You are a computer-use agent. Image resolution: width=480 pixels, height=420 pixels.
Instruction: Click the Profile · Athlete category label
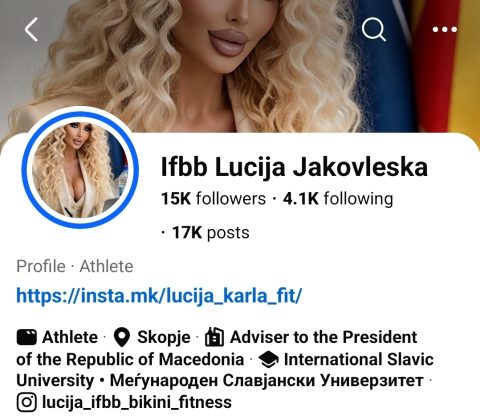point(75,266)
